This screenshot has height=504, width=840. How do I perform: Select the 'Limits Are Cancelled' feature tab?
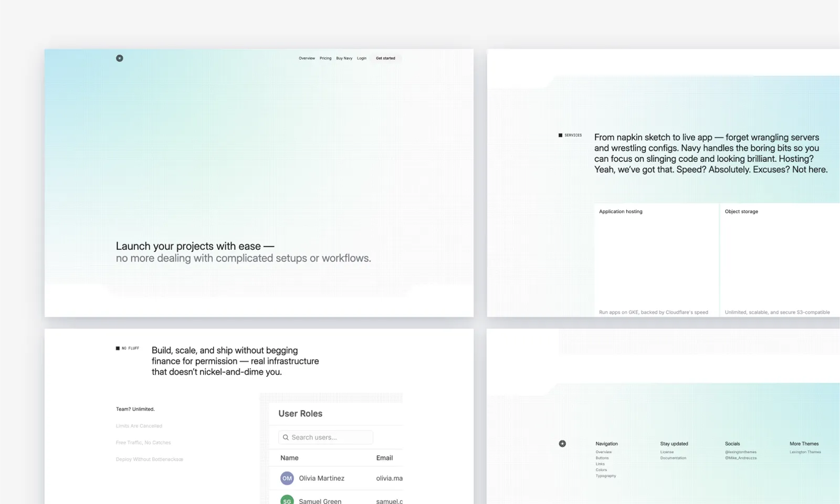[139, 426]
